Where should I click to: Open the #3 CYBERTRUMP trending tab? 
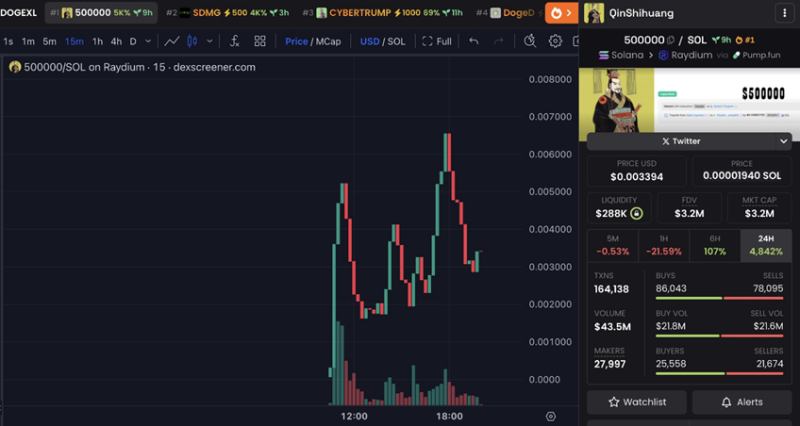(383, 13)
